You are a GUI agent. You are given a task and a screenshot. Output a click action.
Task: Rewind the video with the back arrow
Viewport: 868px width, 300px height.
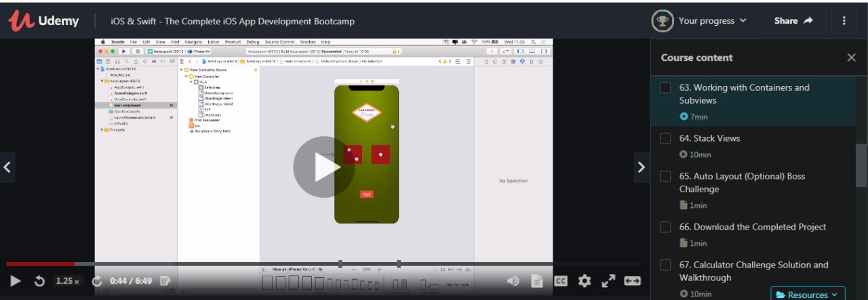coord(39,281)
